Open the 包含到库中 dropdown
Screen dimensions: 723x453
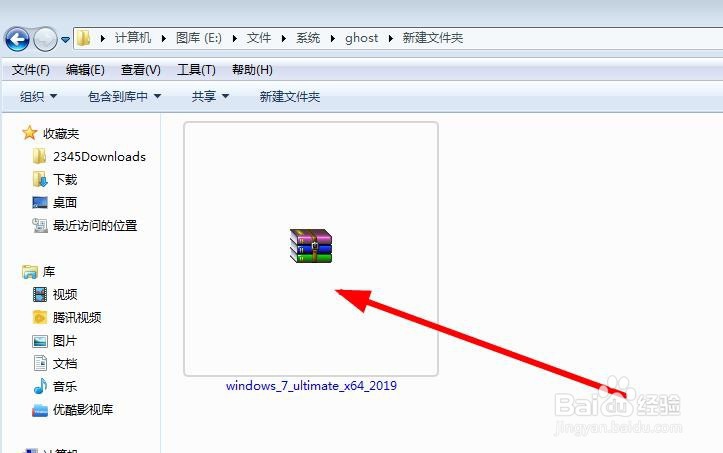point(124,96)
